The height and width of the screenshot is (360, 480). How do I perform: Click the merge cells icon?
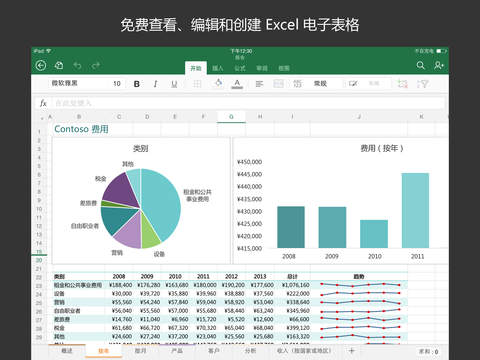click(278, 84)
